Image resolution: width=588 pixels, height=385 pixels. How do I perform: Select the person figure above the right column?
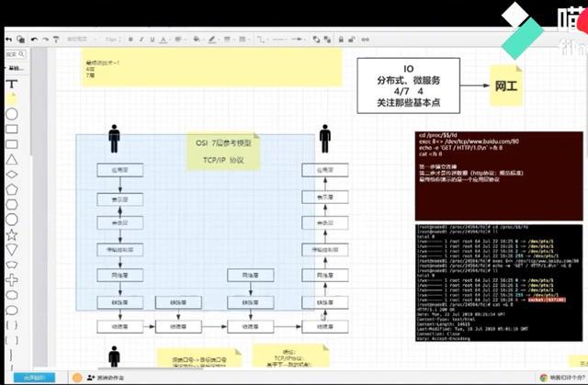click(325, 139)
